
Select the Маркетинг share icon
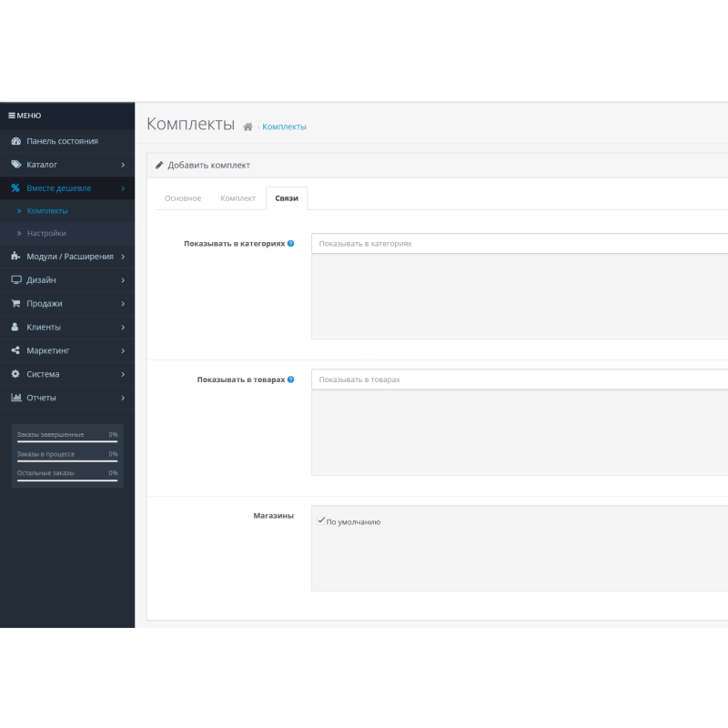[15, 350]
